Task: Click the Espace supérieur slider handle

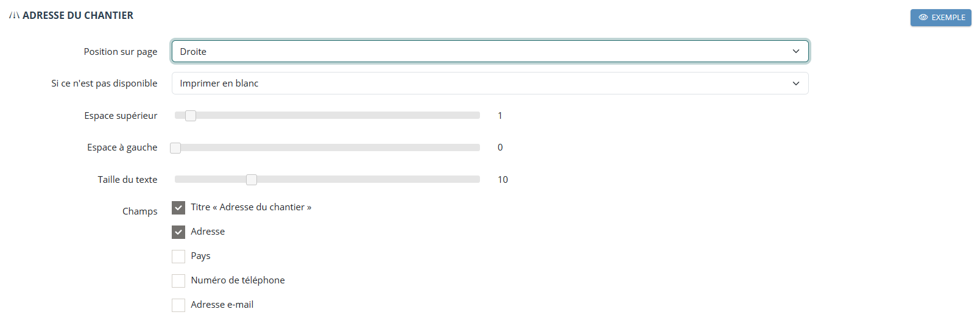Action: coord(191,116)
